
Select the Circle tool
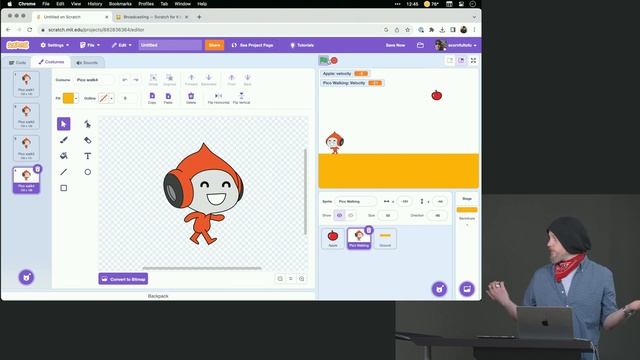click(87, 172)
